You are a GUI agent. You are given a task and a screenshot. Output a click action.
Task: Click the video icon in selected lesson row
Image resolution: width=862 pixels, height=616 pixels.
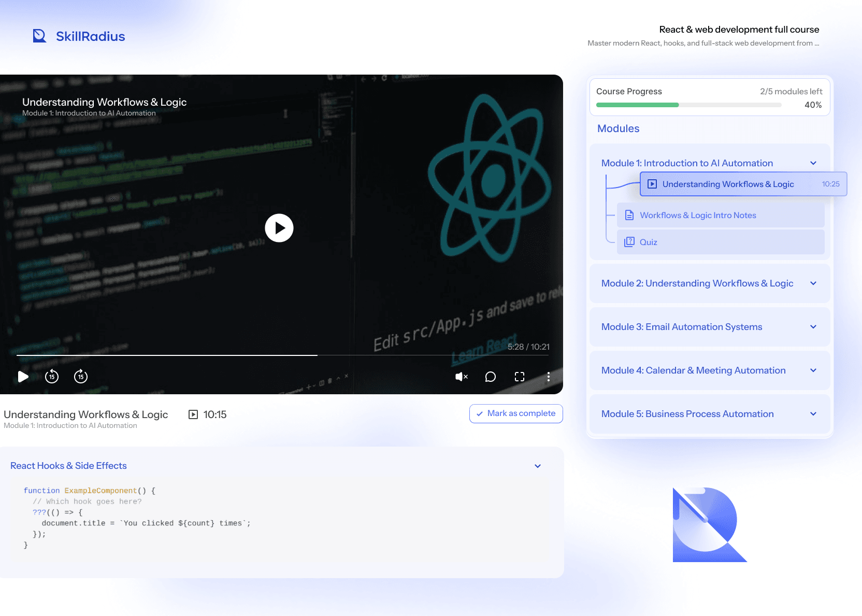pyautogui.click(x=652, y=184)
